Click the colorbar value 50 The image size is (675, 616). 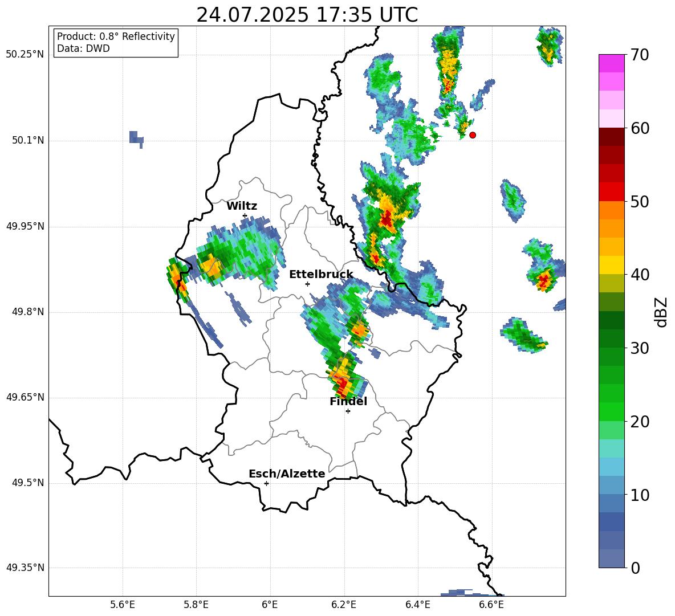point(640,201)
